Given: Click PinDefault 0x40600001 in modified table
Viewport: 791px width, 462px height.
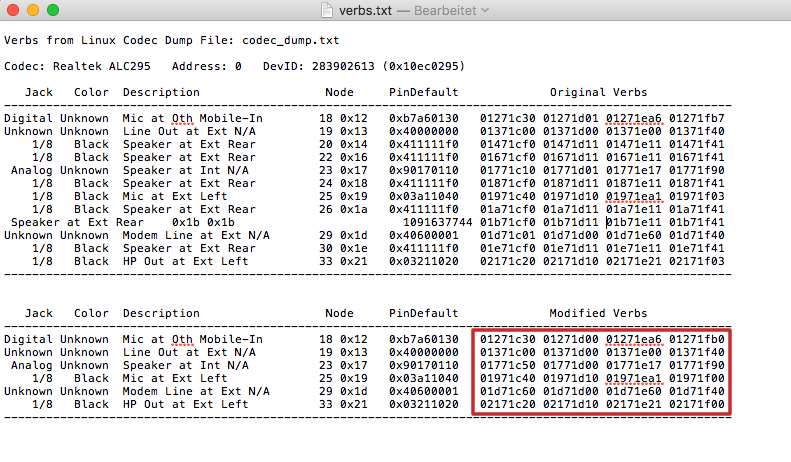Looking at the screenshot, I should [424, 391].
